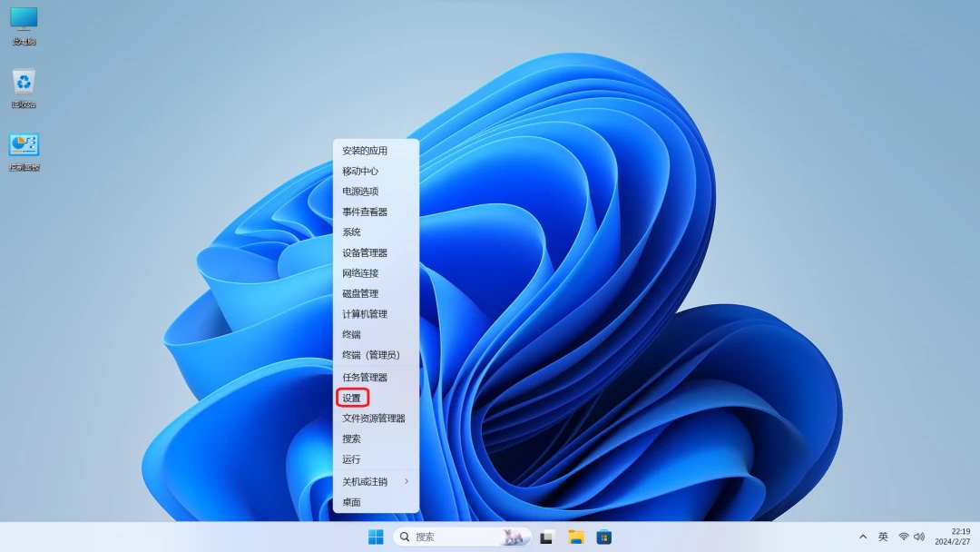Open 磁盘管理 from the menu
The height and width of the screenshot is (552, 980).
point(376,293)
